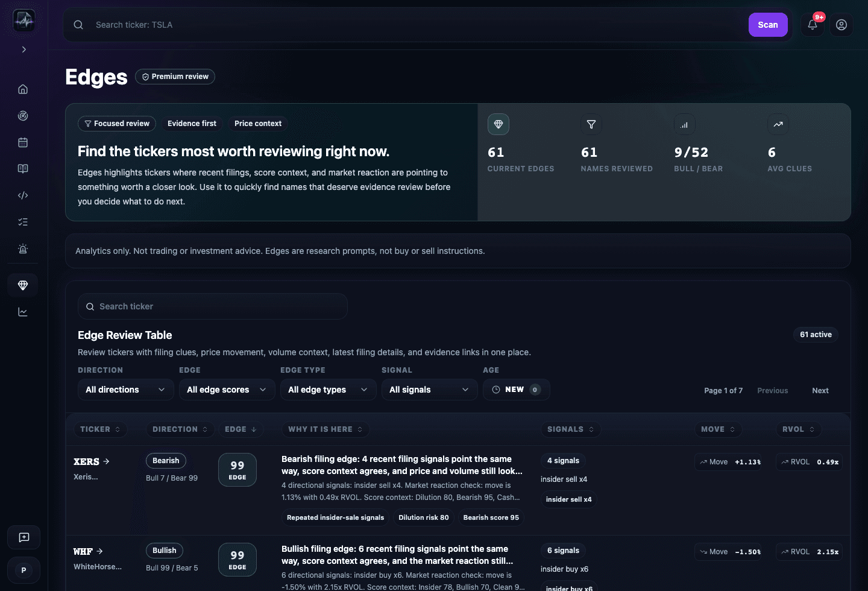868x591 pixels.
Task: Open the line chart sidebar icon
Action: [23, 312]
